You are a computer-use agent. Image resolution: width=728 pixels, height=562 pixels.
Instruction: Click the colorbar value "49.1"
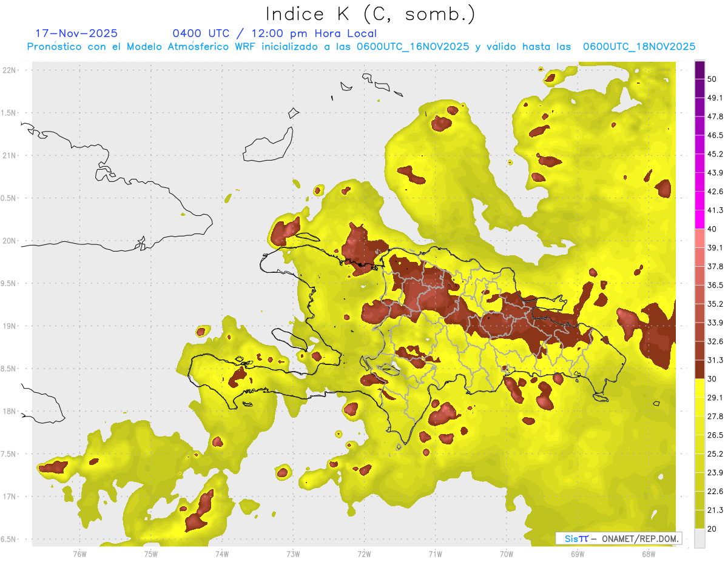(715, 98)
